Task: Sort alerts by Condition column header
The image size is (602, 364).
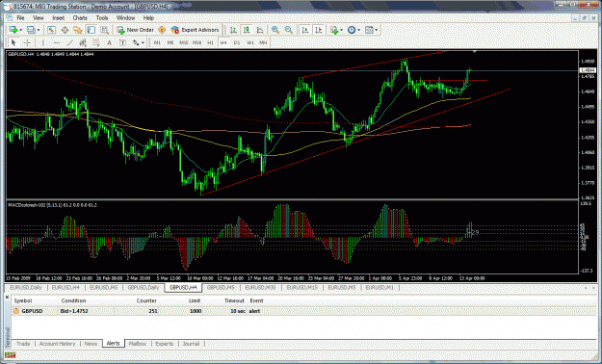Action: click(x=73, y=300)
